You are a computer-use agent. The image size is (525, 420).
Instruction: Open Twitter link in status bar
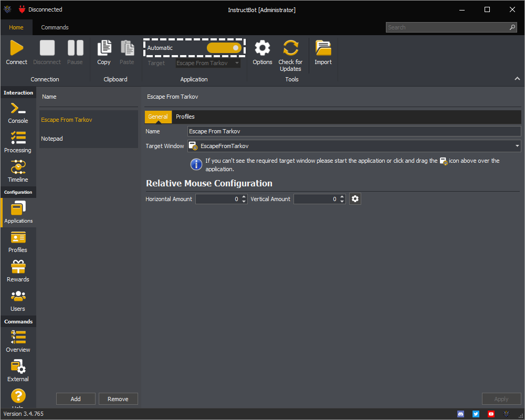tap(476, 414)
